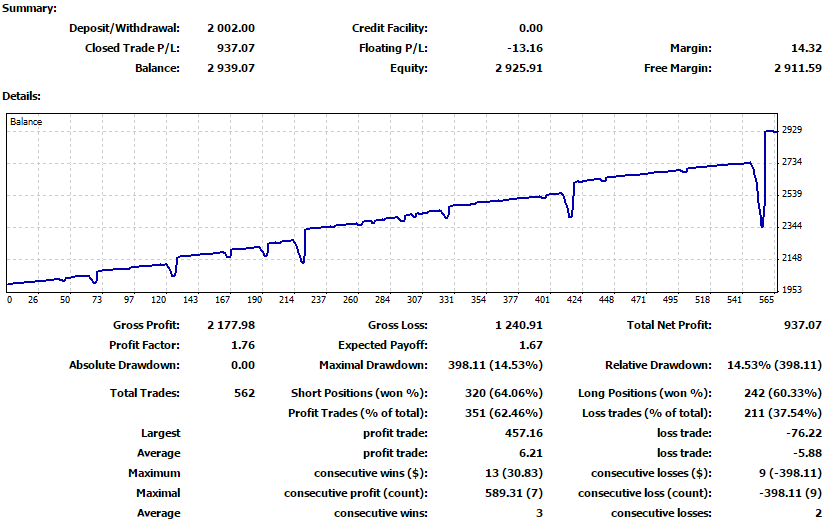Click the Balance legend label in chart
This screenshot has height=522, width=826.
pyautogui.click(x=26, y=121)
